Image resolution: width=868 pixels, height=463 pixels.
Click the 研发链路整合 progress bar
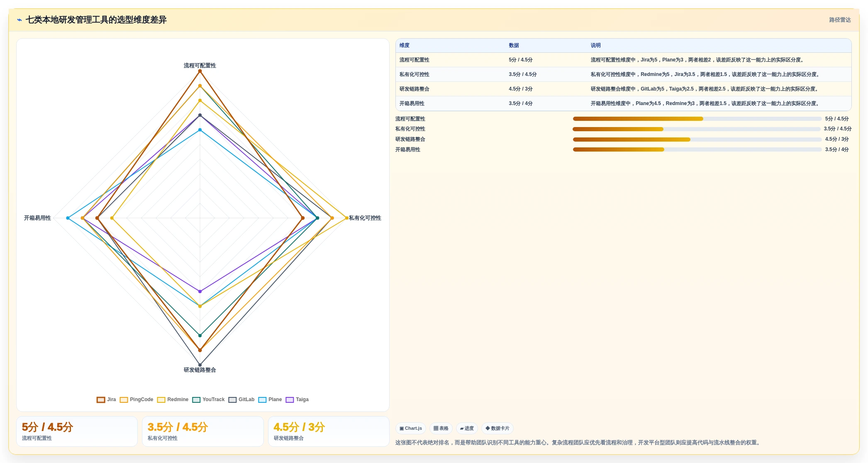(697, 140)
